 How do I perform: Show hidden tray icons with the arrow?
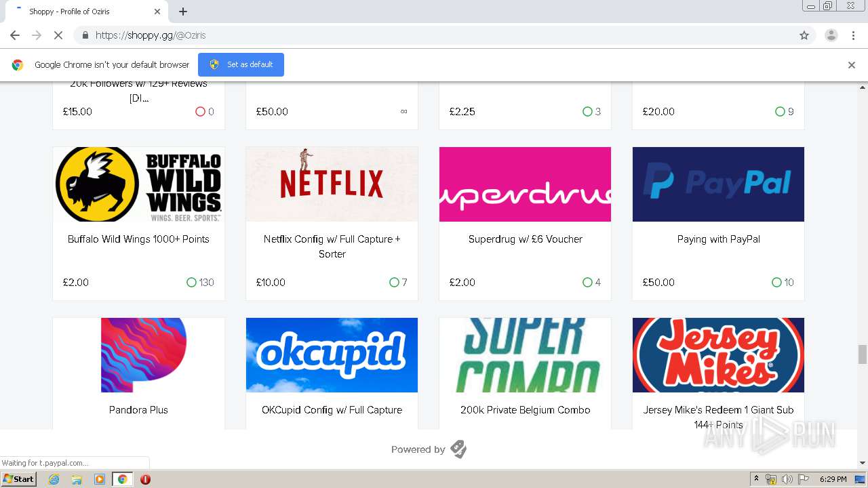756,479
